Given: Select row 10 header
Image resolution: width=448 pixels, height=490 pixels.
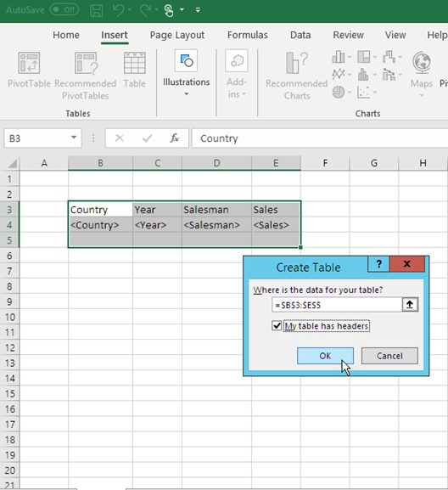Looking at the screenshot, I should click(9, 318).
